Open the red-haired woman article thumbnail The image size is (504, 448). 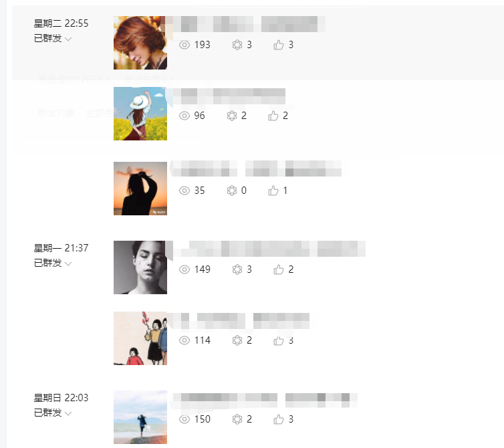(x=140, y=43)
